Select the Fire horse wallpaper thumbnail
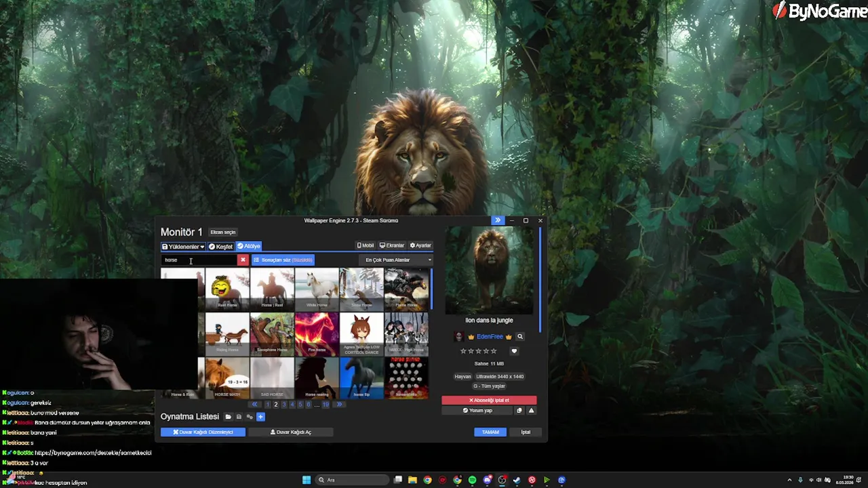Viewport: 868px width, 488px height. (317, 333)
